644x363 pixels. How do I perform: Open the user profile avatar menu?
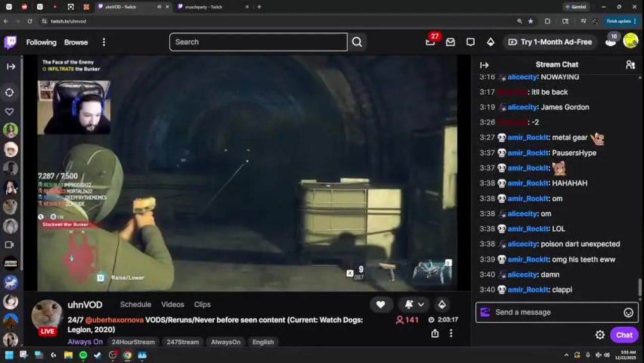630,41
